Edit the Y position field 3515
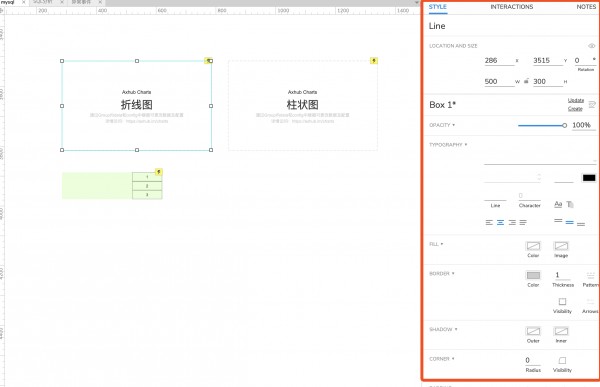 (548, 60)
